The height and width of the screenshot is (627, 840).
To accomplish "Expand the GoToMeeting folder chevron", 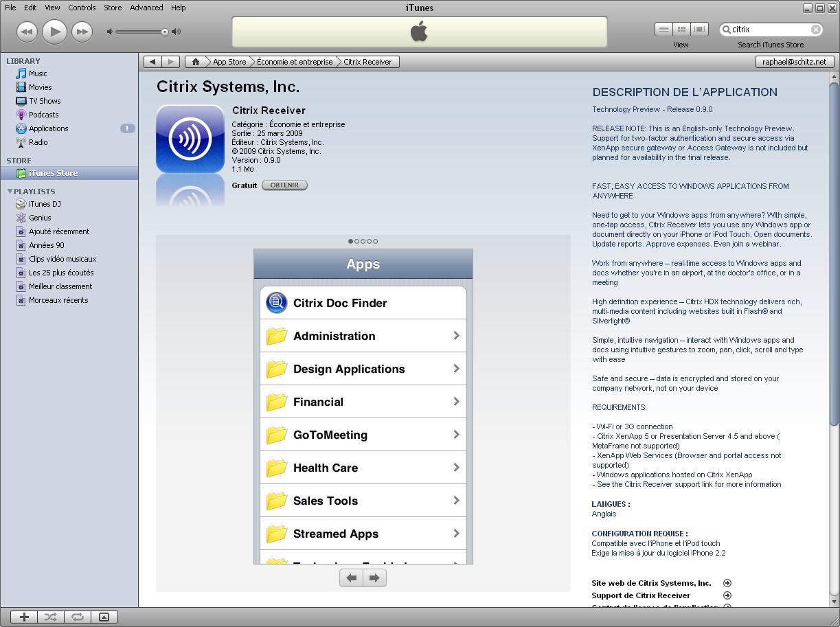I will coord(456,434).
